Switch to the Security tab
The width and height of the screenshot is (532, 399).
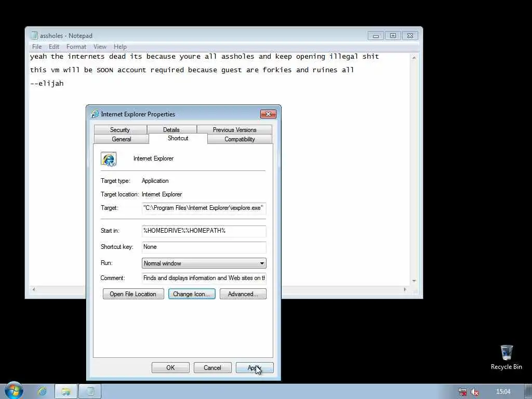[x=120, y=129]
